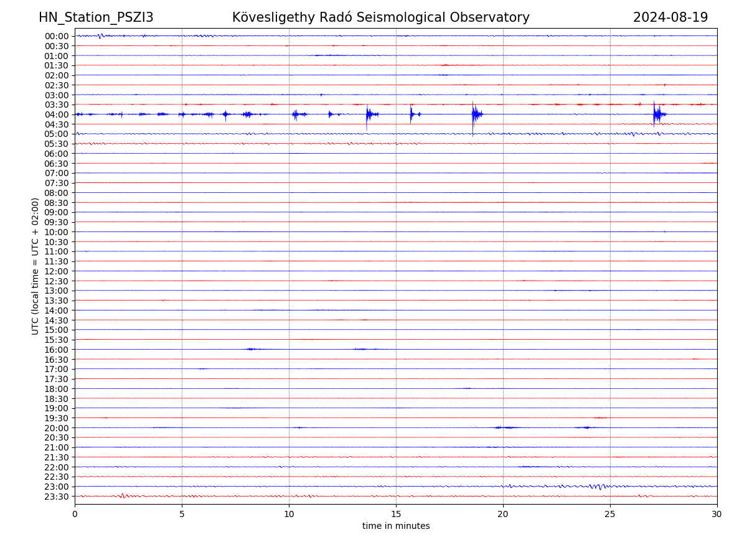Screen dimensions: 747x560
Task: Select the 00:00 time row label
Action: coord(57,36)
